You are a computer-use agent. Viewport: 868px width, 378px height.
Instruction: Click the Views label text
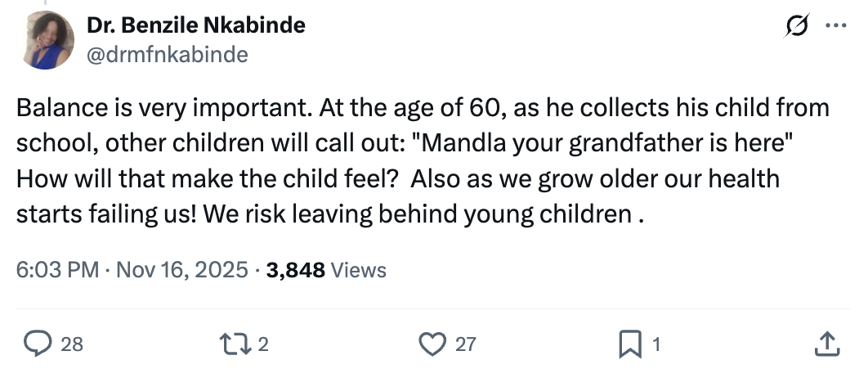(359, 270)
